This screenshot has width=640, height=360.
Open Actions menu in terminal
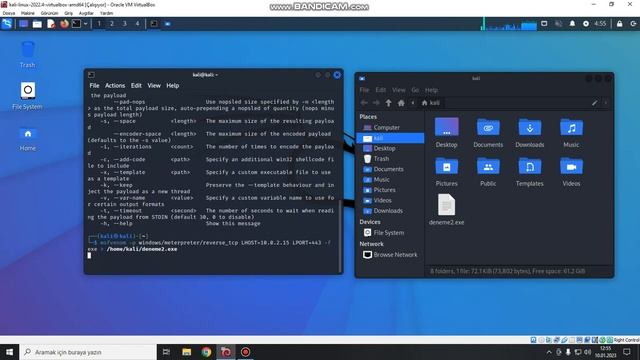(115, 86)
